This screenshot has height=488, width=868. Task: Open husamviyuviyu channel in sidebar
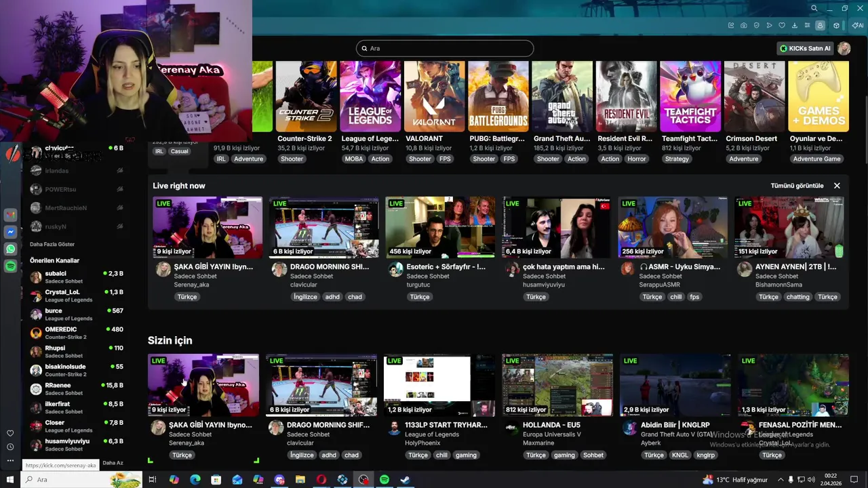[x=76, y=444]
